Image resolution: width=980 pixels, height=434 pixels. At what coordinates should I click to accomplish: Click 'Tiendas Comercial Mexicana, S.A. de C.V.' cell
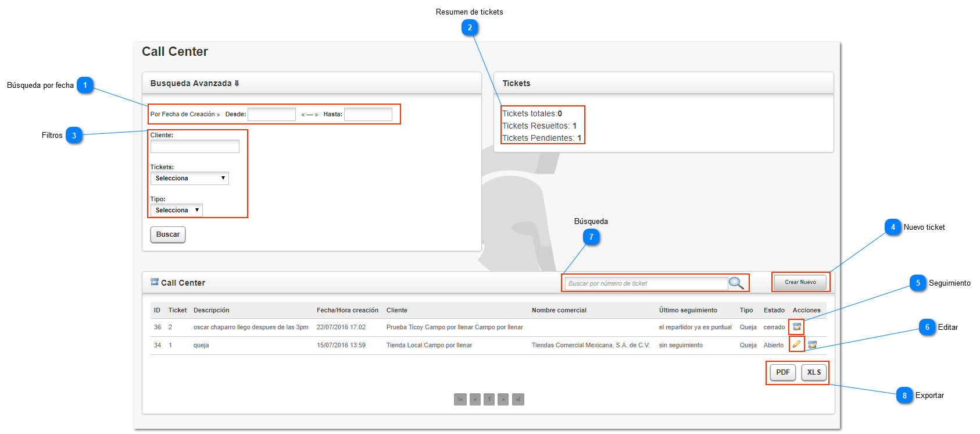(x=591, y=345)
